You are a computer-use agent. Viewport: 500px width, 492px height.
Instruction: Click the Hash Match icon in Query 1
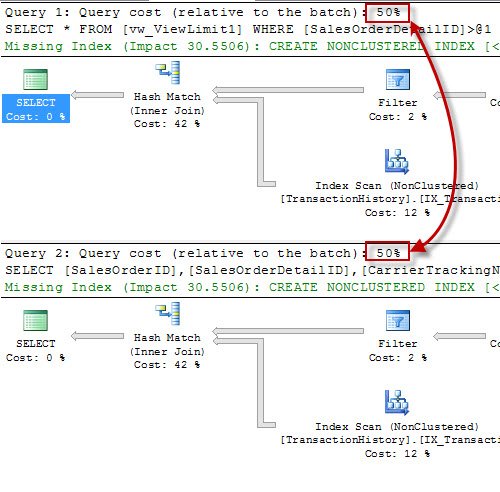pos(168,72)
